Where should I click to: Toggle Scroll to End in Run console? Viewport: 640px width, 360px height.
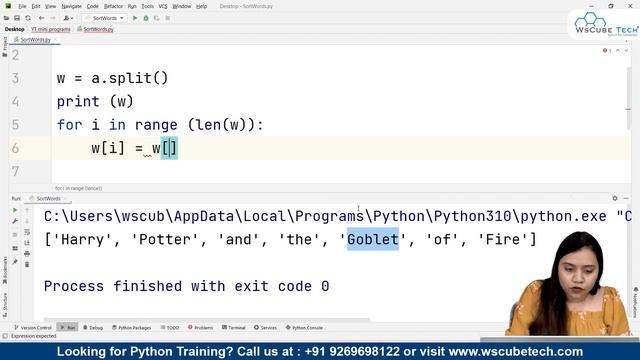(x=27, y=243)
